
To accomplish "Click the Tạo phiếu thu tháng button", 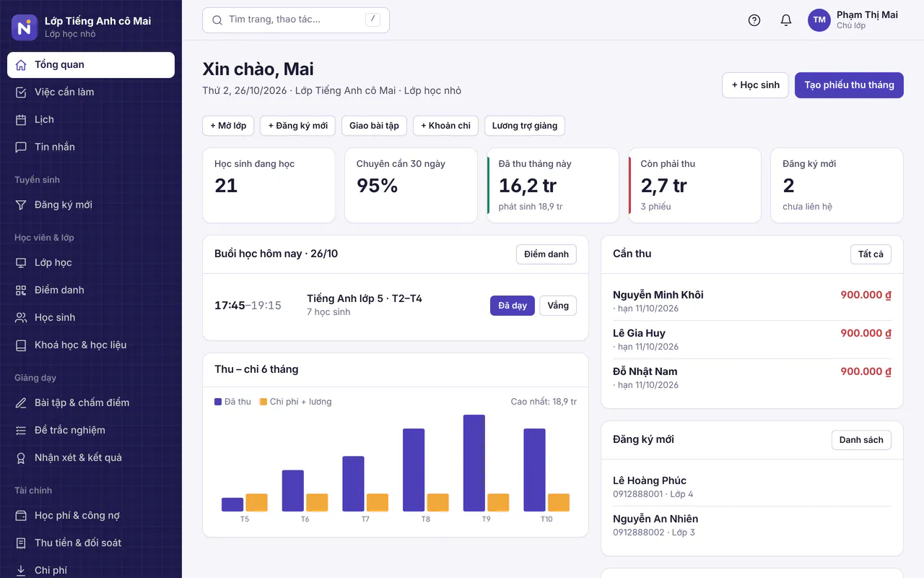I will point(849,85).
